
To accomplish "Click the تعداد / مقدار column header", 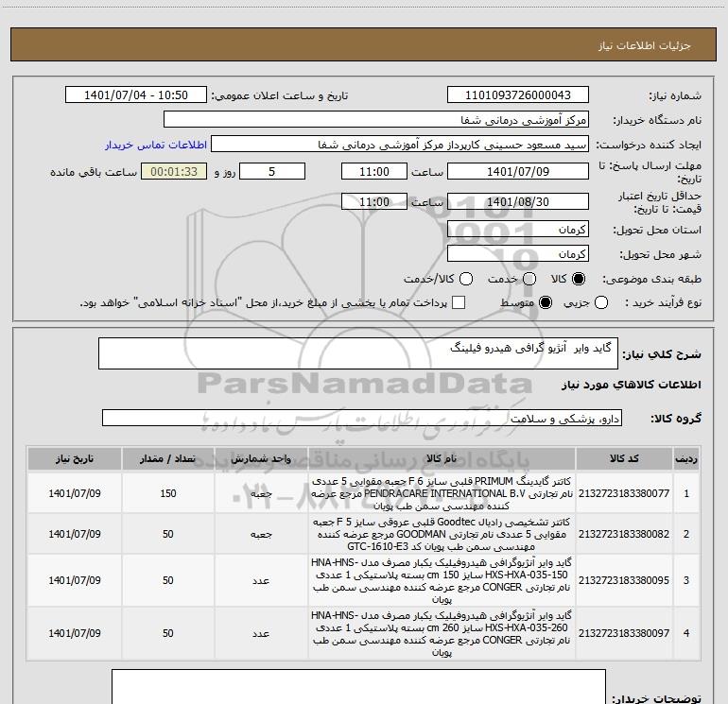I will click(168, 458).
